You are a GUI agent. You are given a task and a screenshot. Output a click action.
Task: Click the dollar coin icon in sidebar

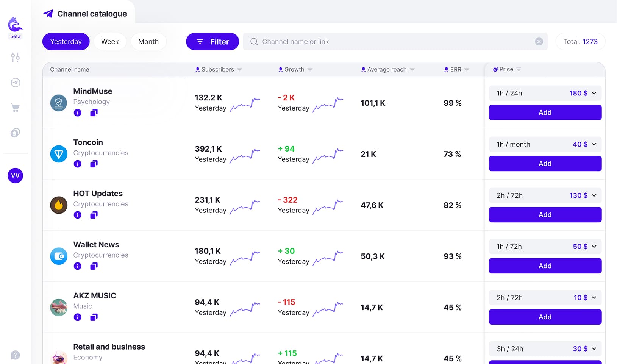(x=15, y=133)
